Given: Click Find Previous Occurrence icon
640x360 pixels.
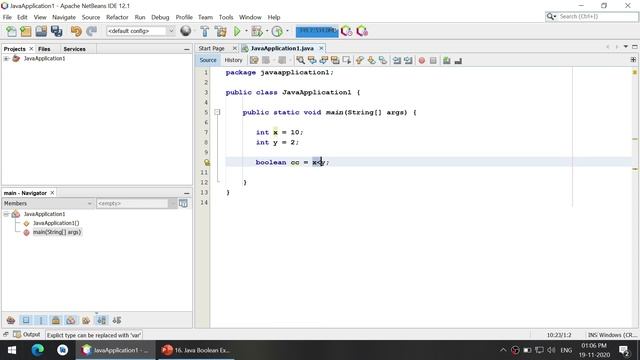Looking at the screenshot, I should 312,60.
